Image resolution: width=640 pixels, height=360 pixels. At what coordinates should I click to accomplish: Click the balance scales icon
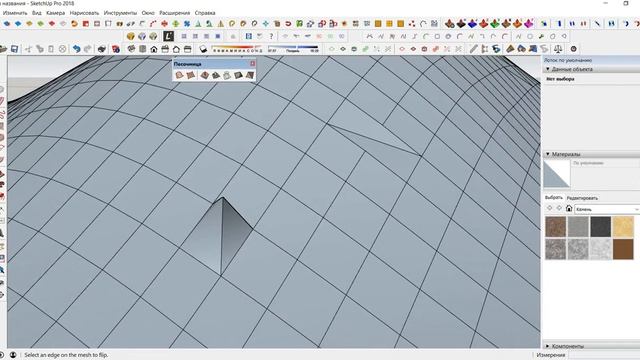(558, 49)
